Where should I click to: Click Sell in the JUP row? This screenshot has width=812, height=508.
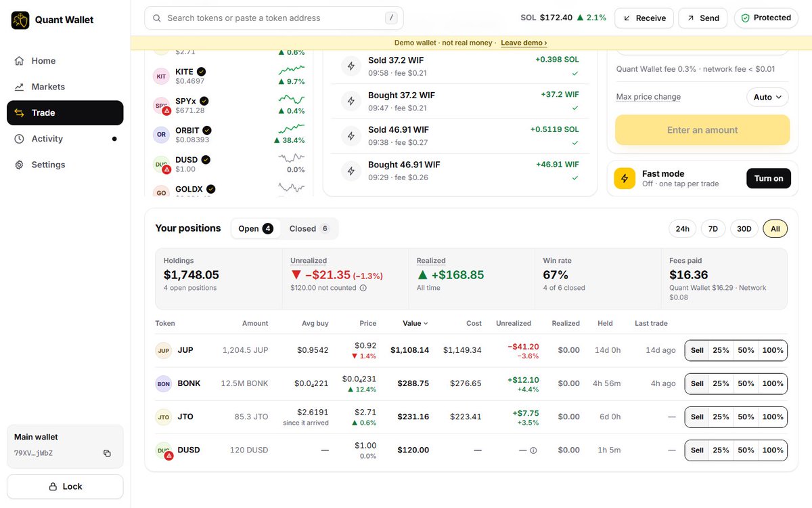[x=697, y=351]
